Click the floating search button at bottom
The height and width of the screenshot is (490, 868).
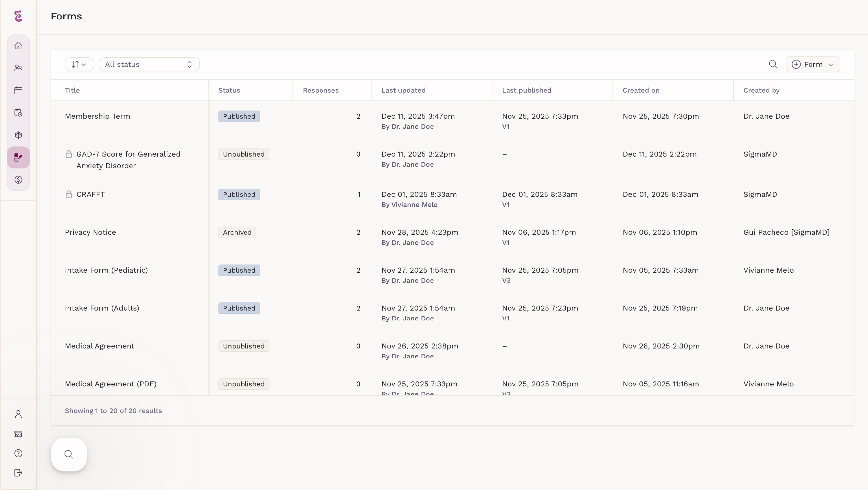point(69,454)
